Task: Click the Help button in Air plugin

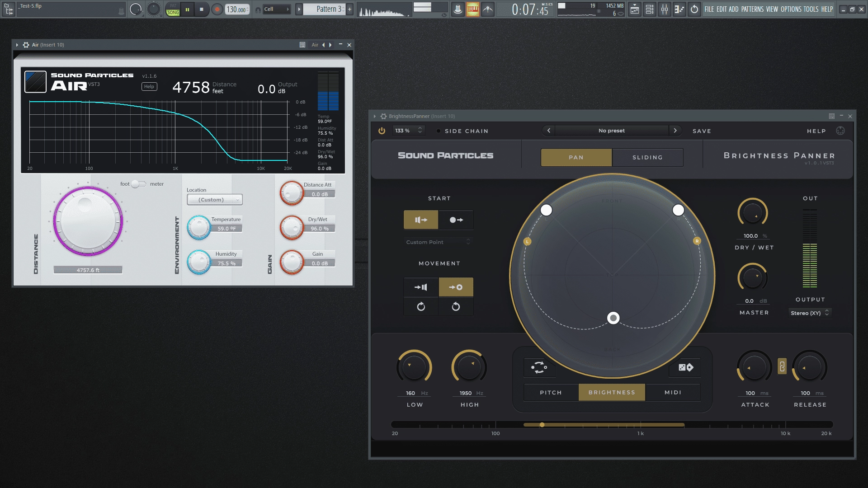Action: click(x=149, y=86)
